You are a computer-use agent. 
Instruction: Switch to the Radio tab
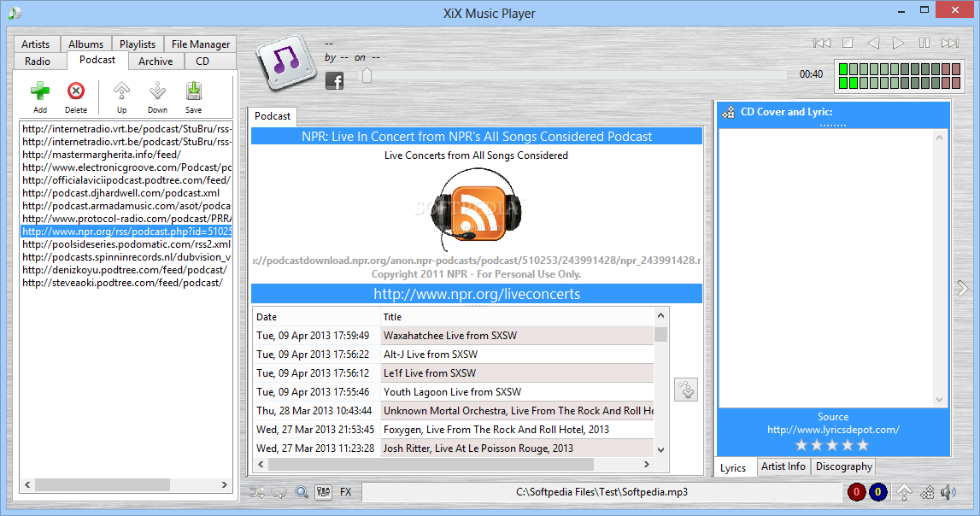(38, 62)
